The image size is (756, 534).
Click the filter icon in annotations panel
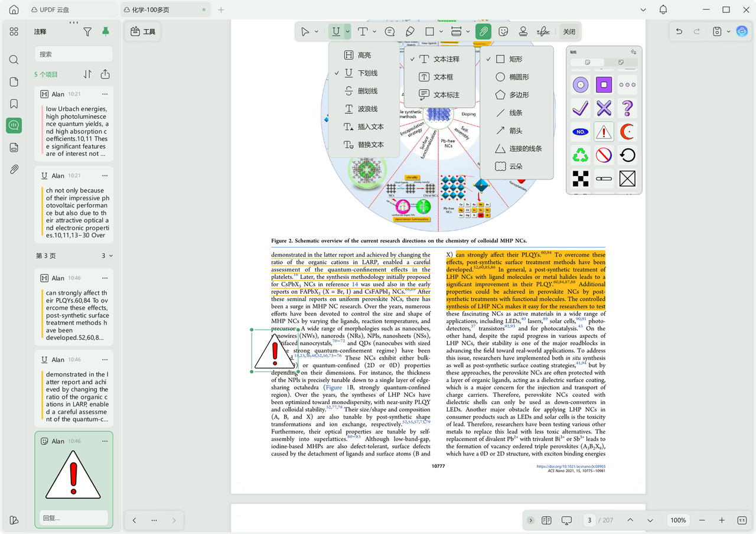coord(87,32)
